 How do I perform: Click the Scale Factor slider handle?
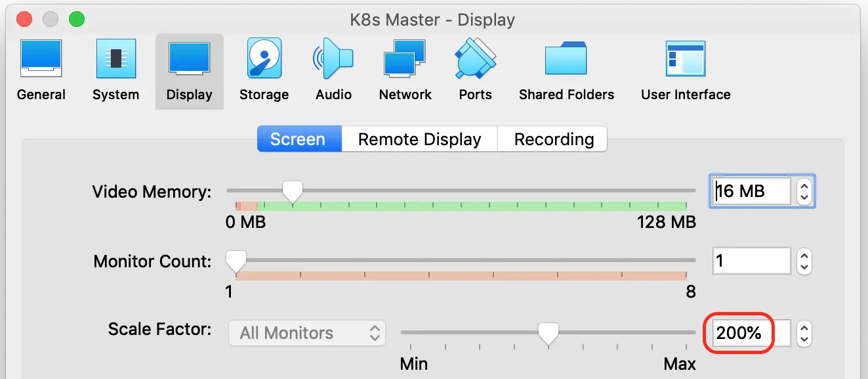548,333
